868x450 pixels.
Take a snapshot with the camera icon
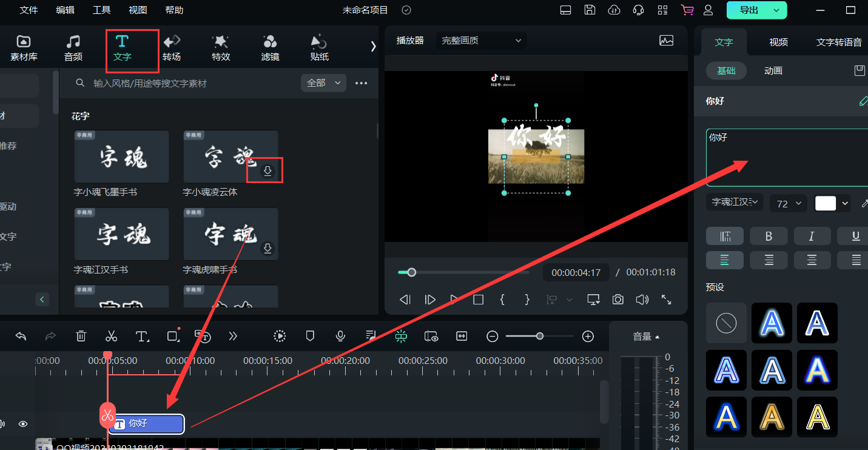coord(617,299)
